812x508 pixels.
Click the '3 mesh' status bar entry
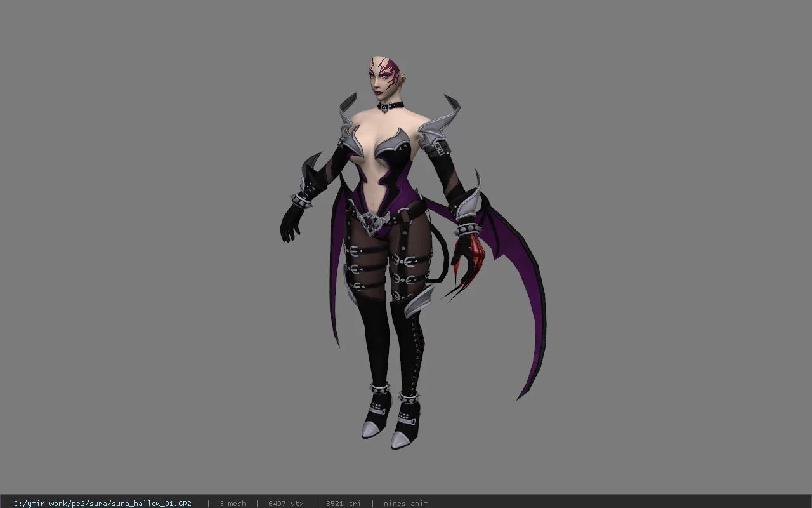pos(233,504)
